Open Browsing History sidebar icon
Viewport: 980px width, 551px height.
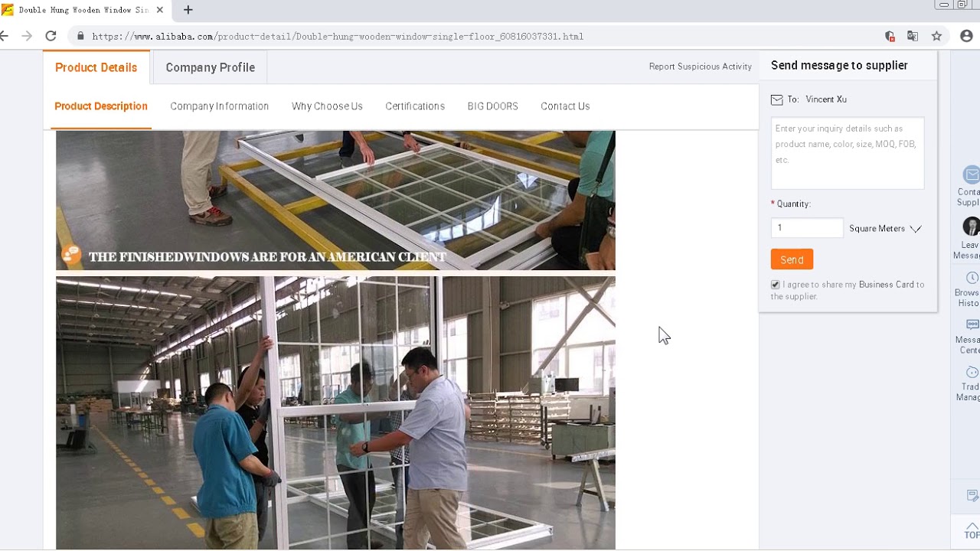pos(969,289)
